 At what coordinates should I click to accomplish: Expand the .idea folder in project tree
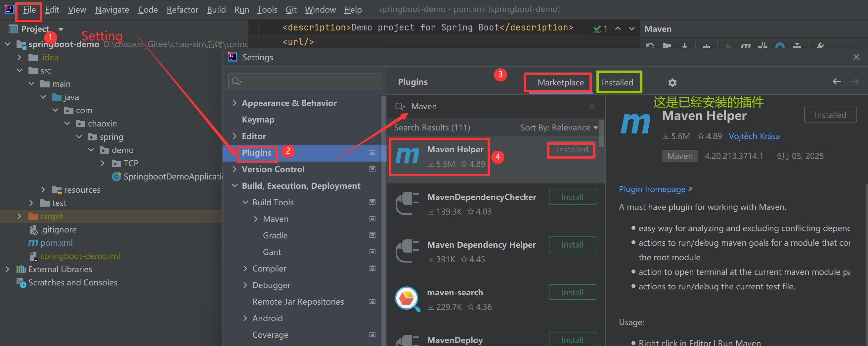20,57
